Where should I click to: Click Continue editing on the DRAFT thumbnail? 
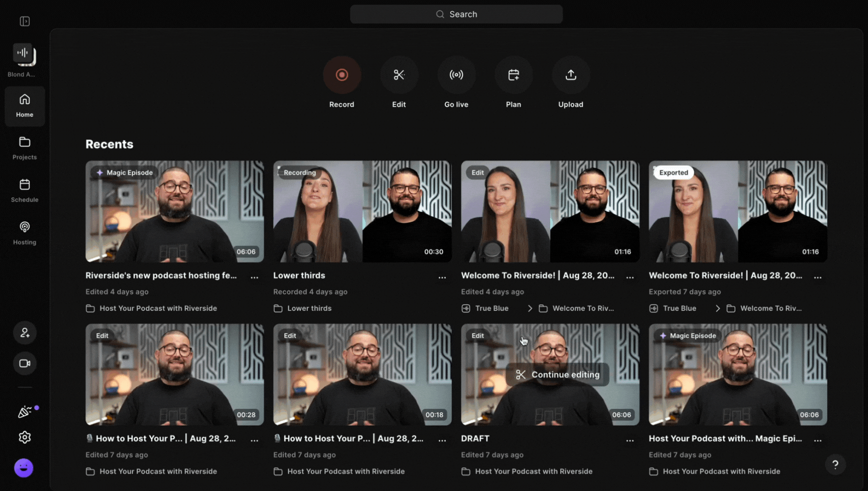click(558, 375)
